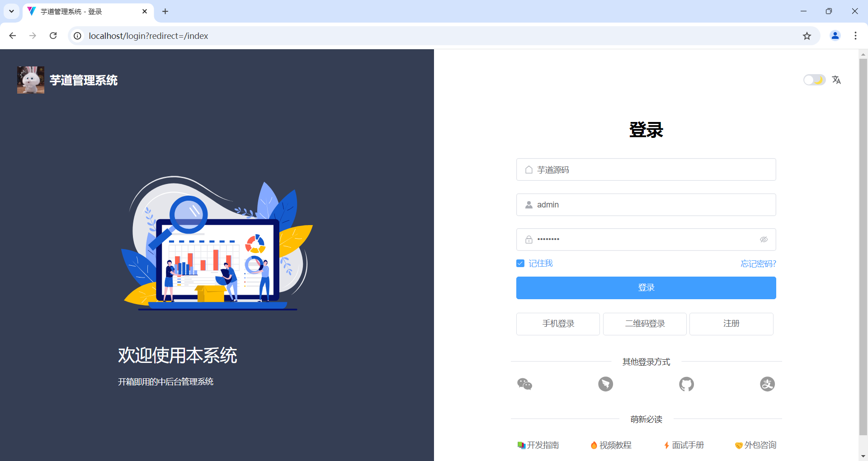
Task: Switch to 二维码登录 mode
Action: (645, 324)
